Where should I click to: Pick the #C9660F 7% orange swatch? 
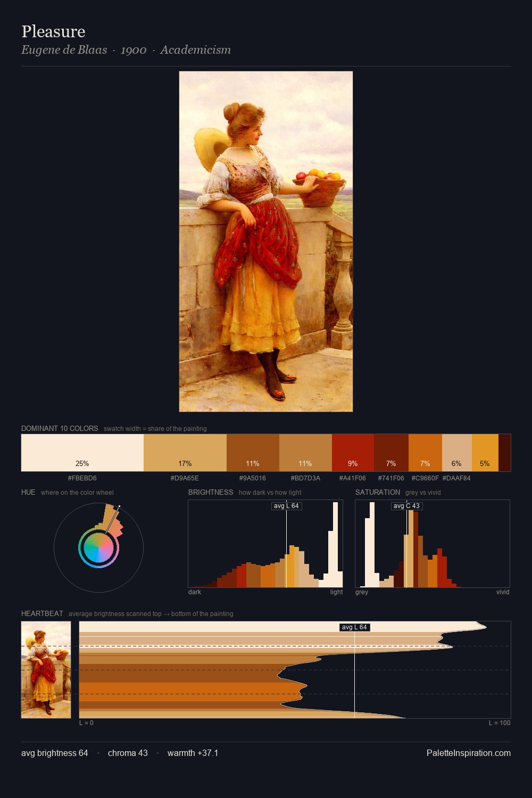tap(425, 453)
